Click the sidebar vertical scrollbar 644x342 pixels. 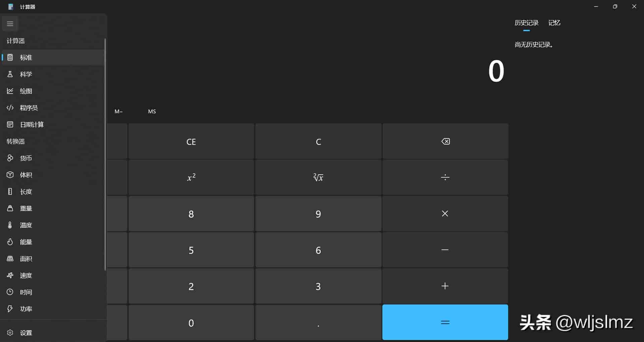point(105,154)
